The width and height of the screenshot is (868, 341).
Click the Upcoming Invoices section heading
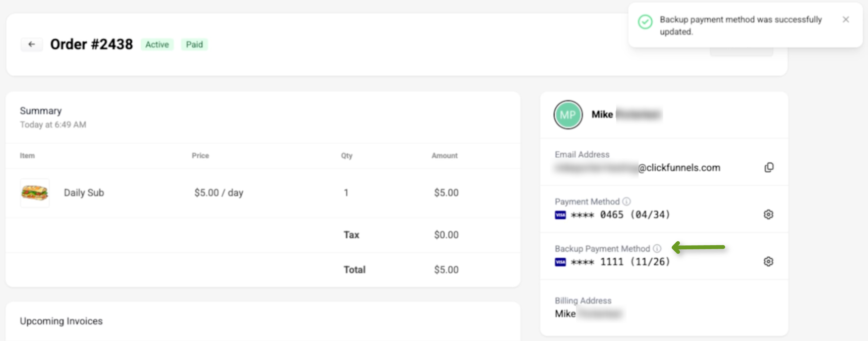[61, 321]
